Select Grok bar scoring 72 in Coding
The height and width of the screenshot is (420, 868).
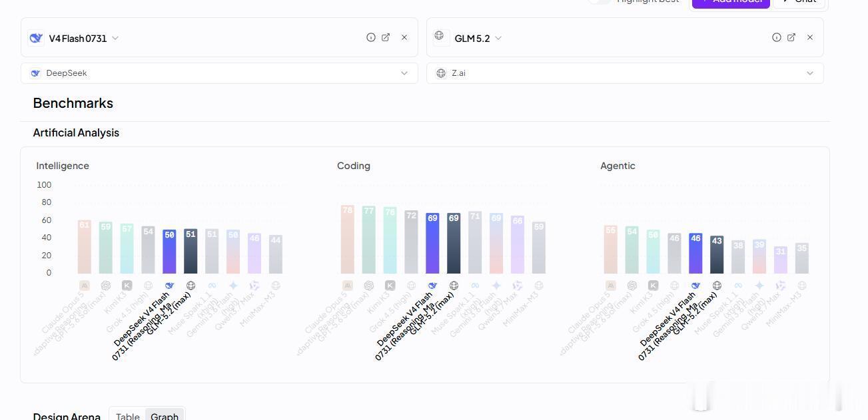(x=411, y=242)
